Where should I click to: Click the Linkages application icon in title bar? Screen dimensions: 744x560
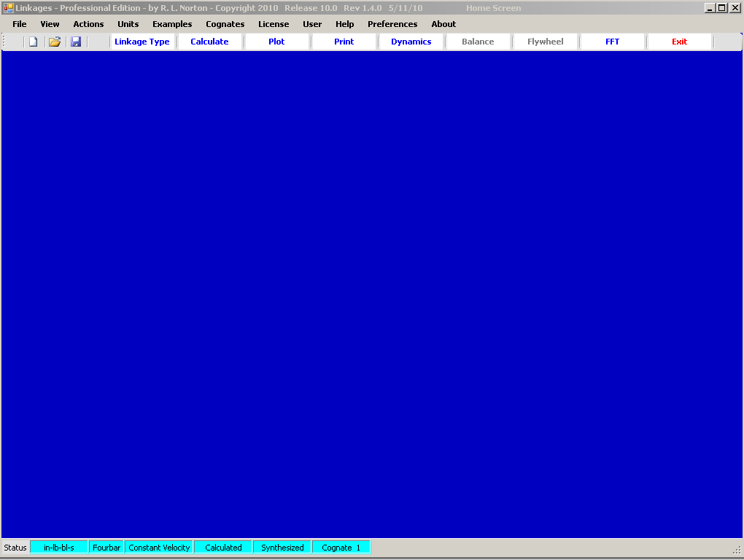tap(9, 8)
